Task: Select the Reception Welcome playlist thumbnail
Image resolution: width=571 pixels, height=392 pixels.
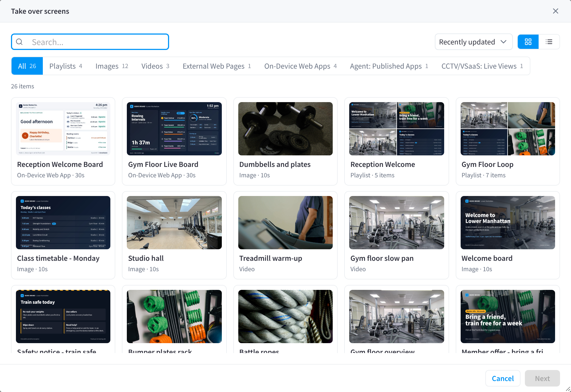Action: tap(397, 129)
